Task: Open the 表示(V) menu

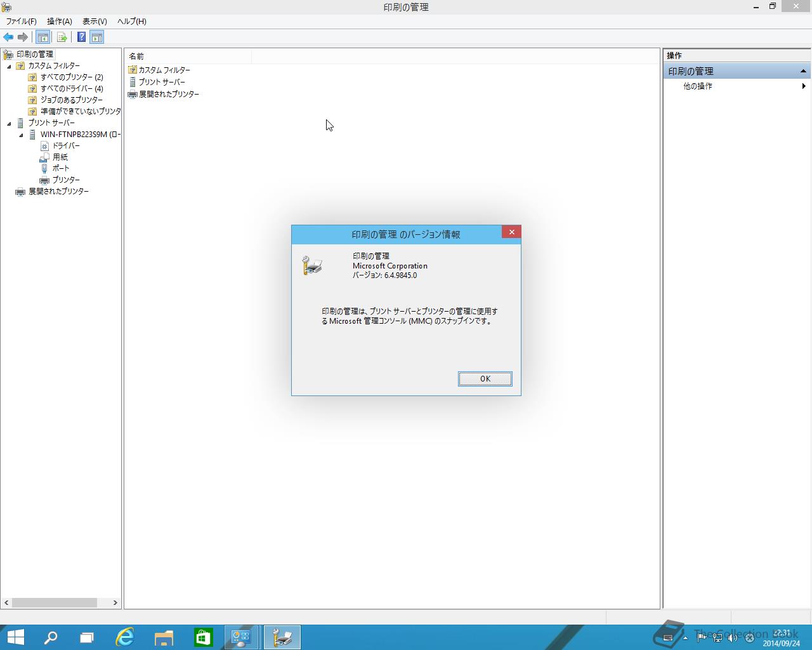Action: pyautogui.click(x=95, y=22)
